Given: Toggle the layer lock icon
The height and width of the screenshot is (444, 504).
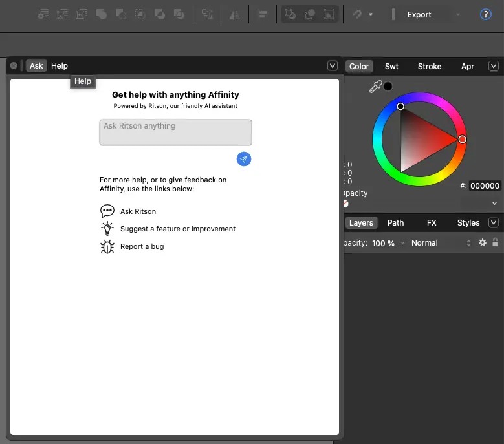Looking at the screenshot, I should (495, 243).
